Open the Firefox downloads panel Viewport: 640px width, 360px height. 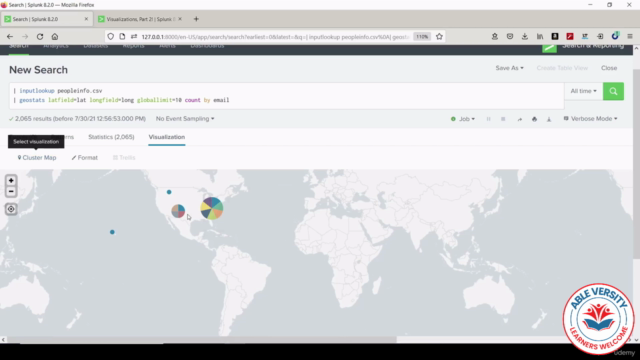[525, 36]
